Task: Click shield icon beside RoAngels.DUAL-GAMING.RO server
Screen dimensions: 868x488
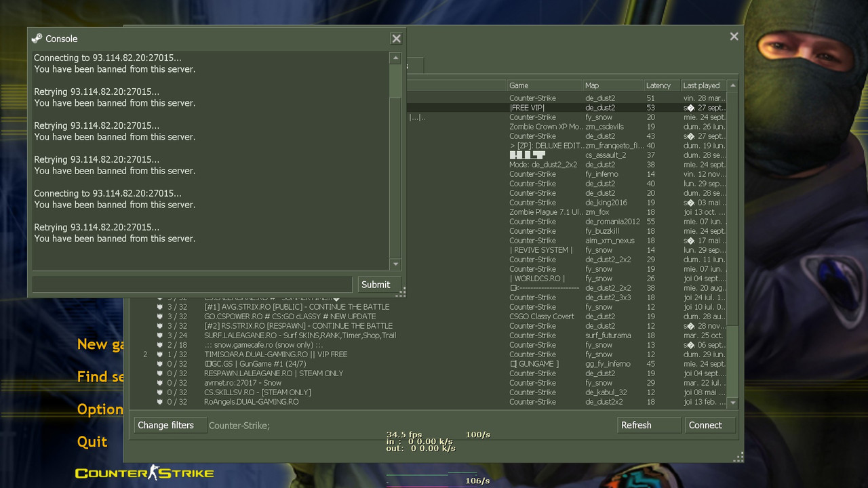Action: pos(160,402)
